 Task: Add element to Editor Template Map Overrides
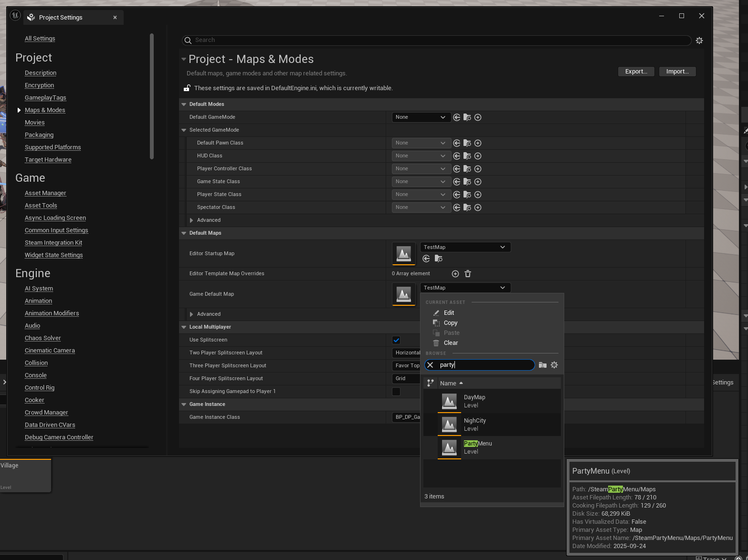tap(455, 274)
